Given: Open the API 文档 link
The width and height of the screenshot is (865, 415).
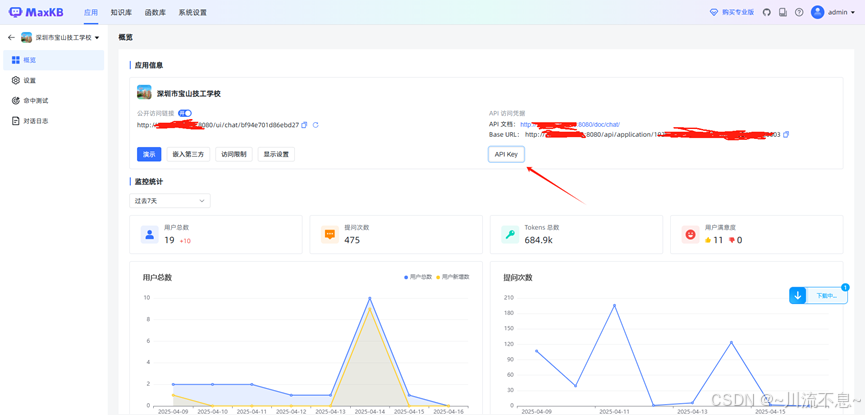Looking at the screenshot, I should point(570,125).
